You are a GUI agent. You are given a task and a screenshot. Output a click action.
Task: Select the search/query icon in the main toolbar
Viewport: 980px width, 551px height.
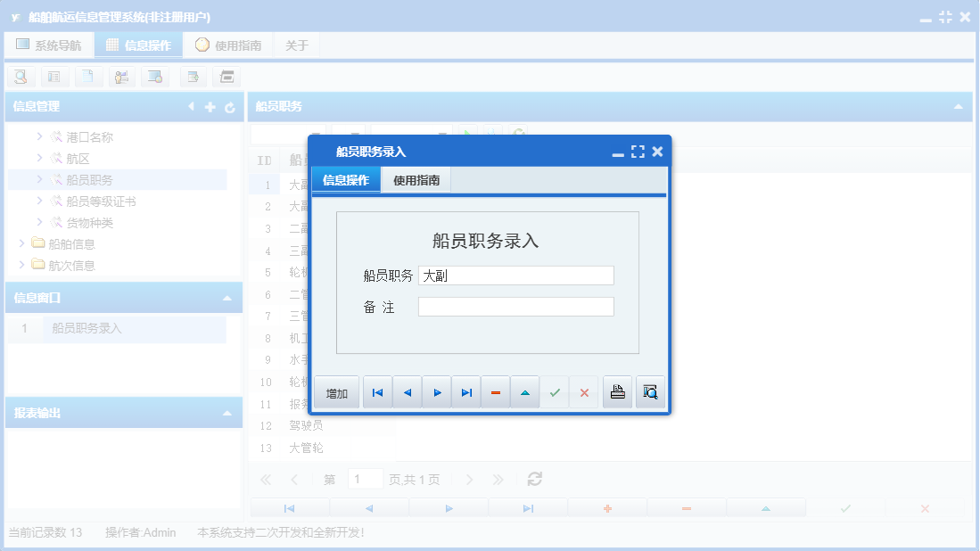[21, 77]
